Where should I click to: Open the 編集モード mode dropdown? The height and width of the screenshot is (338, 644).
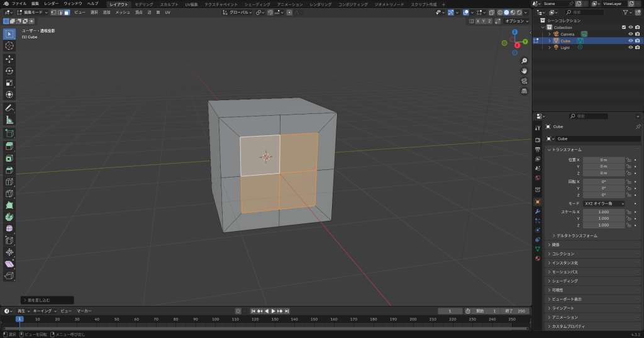click(31, 12)
